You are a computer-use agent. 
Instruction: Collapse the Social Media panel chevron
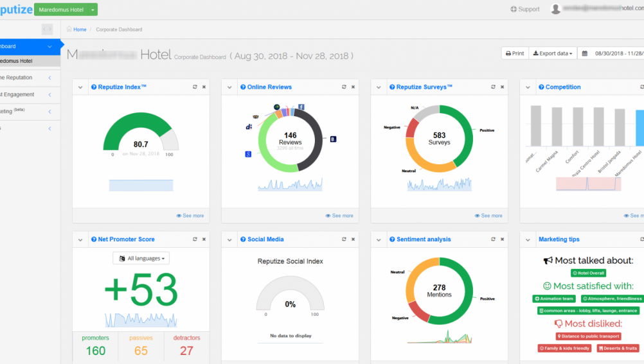point(229,239)
